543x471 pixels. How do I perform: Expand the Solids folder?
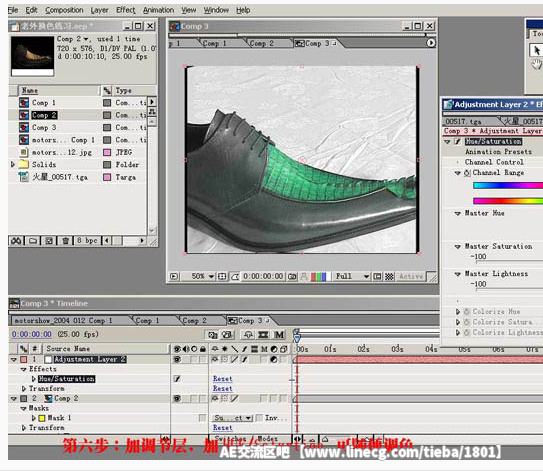click(13, 164)
